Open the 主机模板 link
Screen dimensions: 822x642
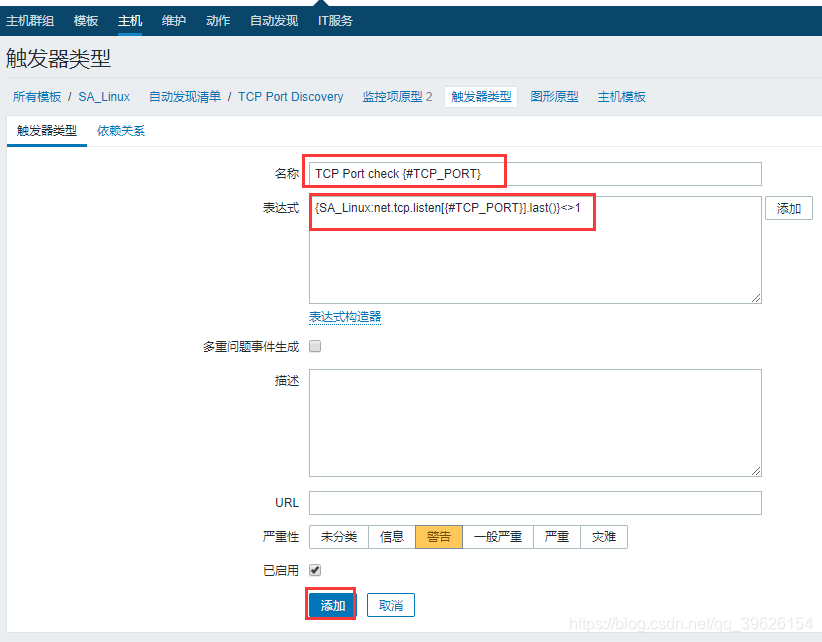pyautogui.click(x=621, y=96)
